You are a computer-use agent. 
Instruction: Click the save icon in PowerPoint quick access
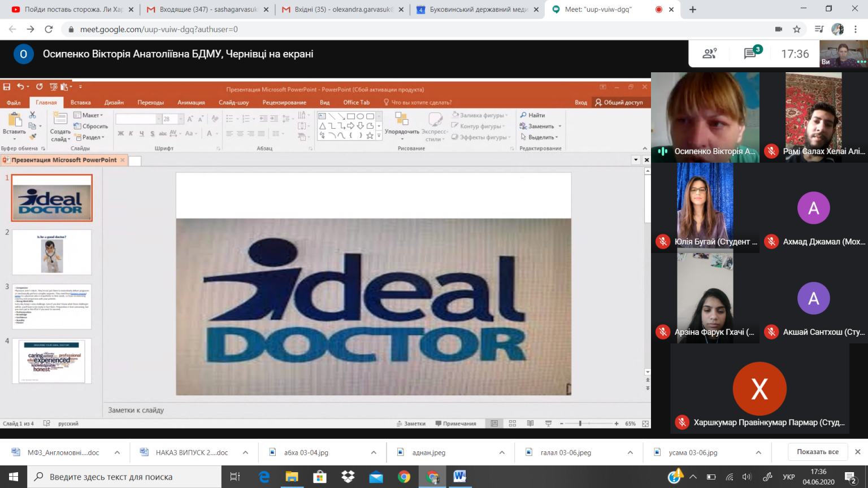point(7,86)
